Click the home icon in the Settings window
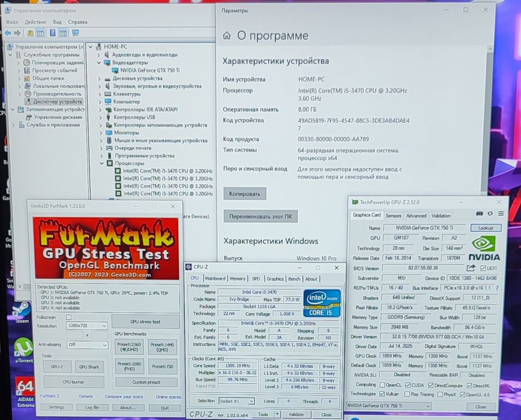Image resolution: width=521 pixels, height=420 pixels. tap(227, 35)
